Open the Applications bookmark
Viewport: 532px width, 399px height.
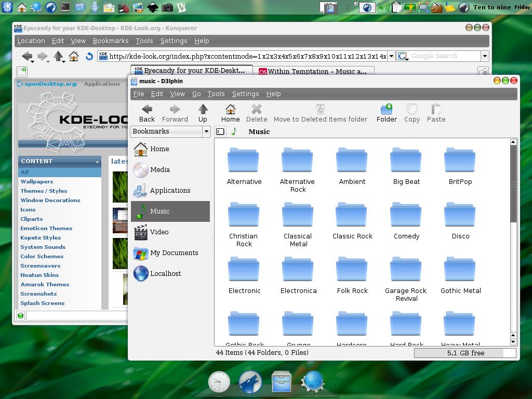pos(170,190)
